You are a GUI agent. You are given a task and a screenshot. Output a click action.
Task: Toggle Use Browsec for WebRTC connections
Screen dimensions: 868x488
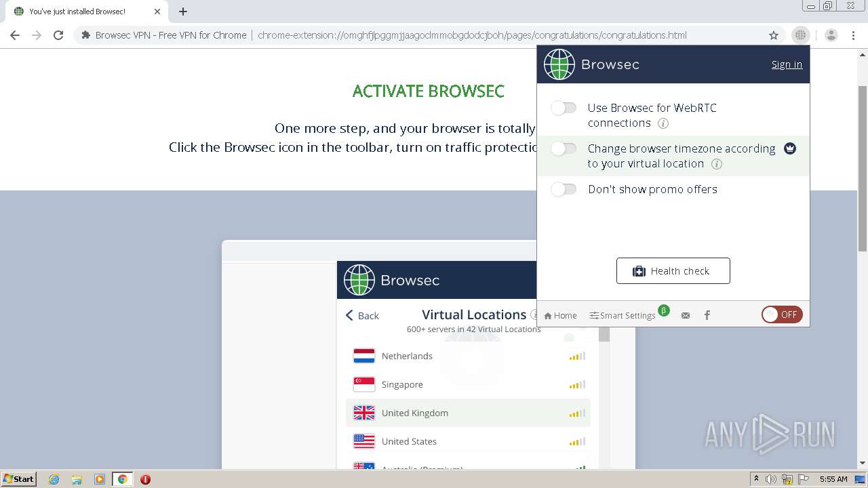(564, 108)
